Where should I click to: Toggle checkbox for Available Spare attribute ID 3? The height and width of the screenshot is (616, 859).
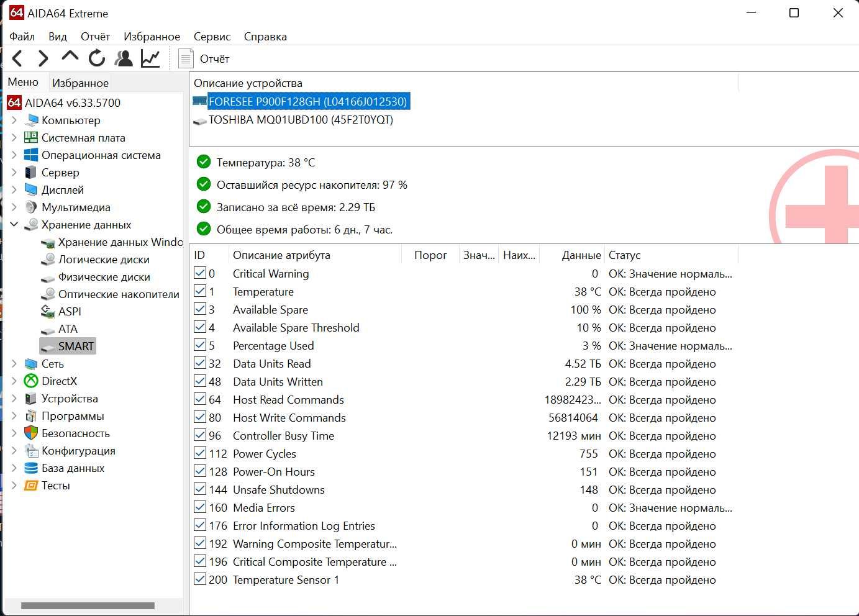[200, 309]
